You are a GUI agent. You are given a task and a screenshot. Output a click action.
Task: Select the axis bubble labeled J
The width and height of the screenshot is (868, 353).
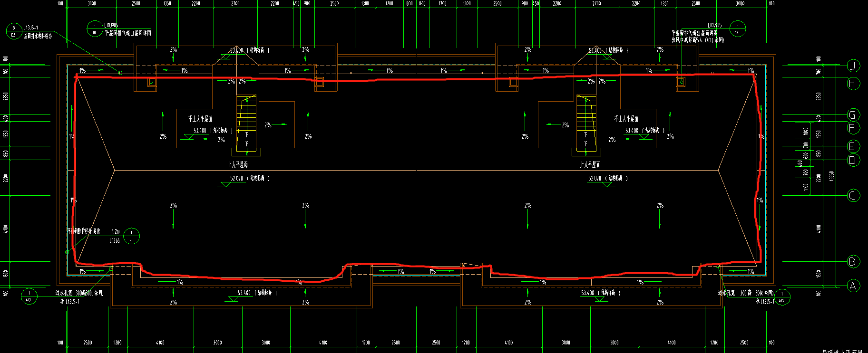(854, 66)
